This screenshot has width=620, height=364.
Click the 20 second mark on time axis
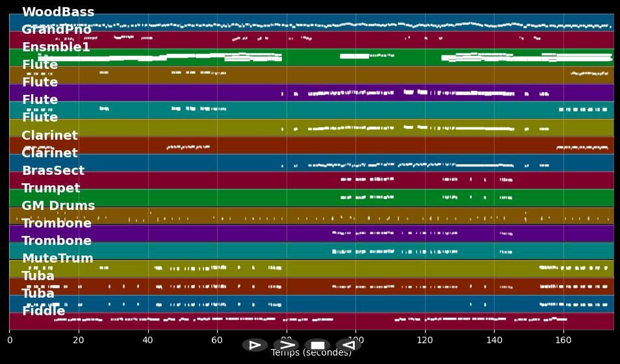click(x=79, y=340)
